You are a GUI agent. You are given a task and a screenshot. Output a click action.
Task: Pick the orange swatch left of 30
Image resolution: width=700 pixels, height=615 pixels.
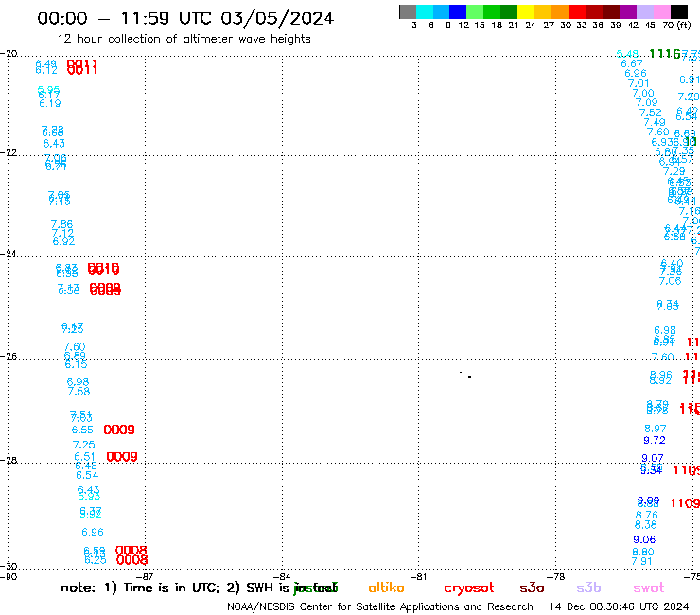point(560,11)
